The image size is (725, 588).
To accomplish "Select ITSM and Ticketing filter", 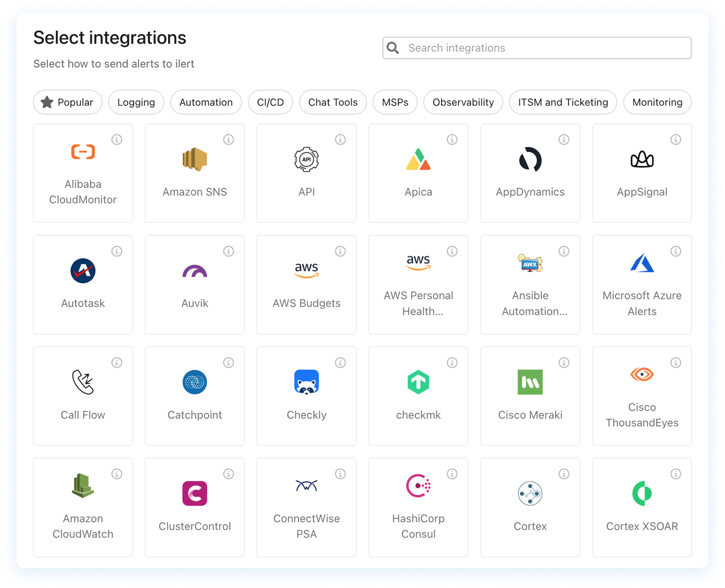I will tap(563, 102).
